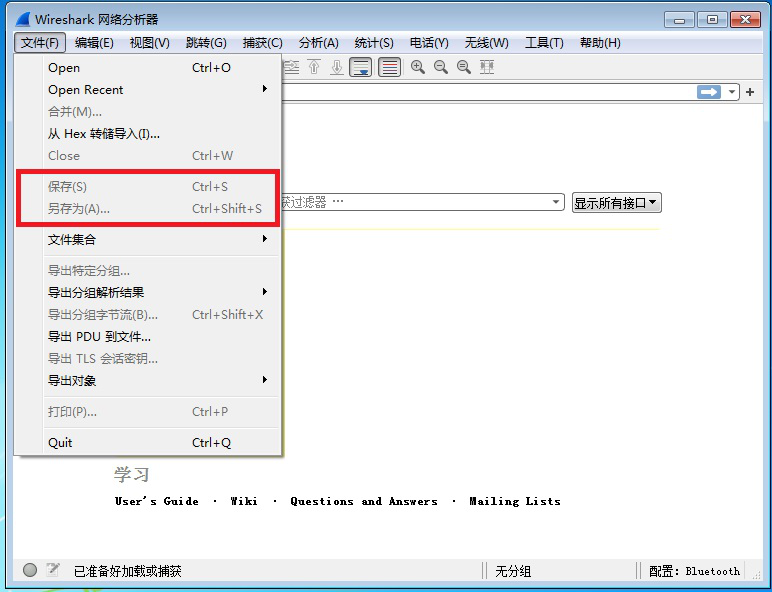Open the 帮助(H) menu
Viewport: 772px width, 592px height.
[x=600, y=43]
